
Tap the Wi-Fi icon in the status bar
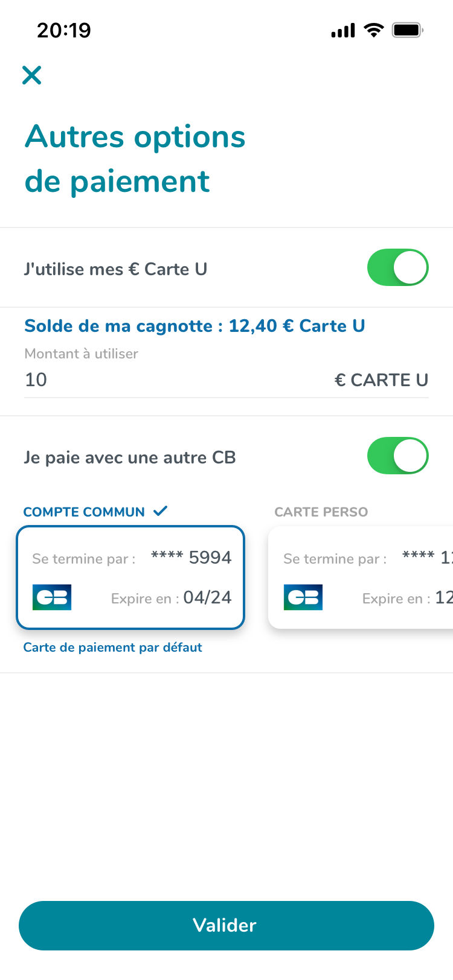pyautogui.click(x=373, y=29)
